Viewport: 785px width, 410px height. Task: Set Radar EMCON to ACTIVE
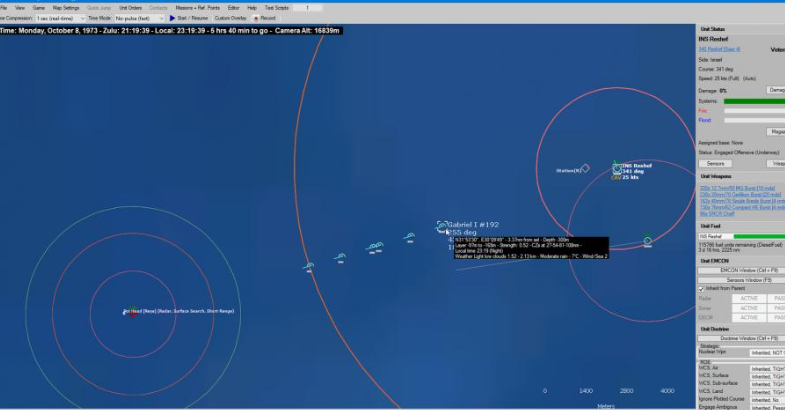[x=748, y=298]
